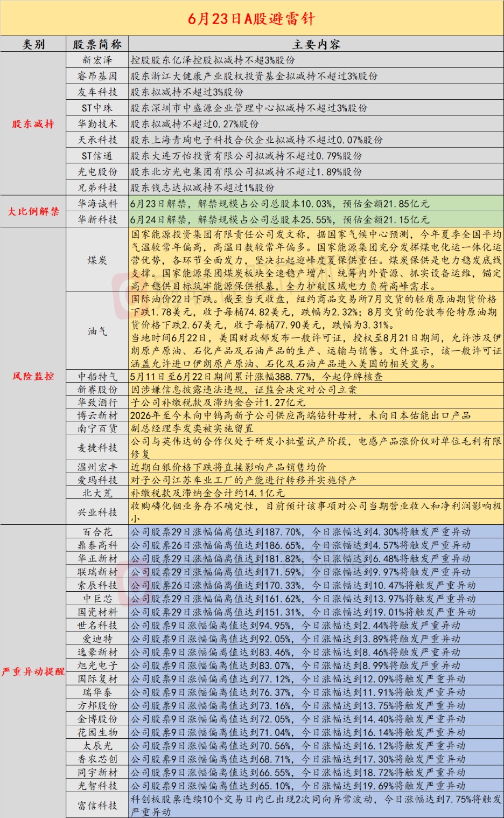This screenshot has width=504, height=818.
Task: Select stock name 国瓷材料
Action: [97, 612]
